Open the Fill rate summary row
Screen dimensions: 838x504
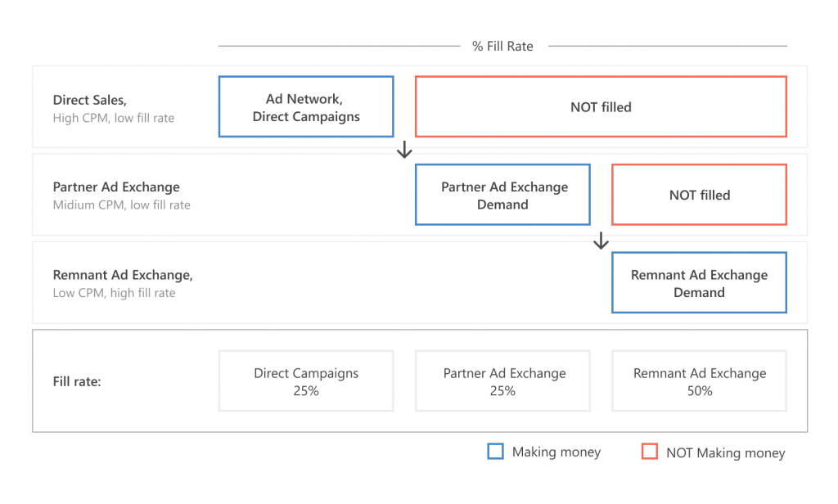click(x=79, y=381)
